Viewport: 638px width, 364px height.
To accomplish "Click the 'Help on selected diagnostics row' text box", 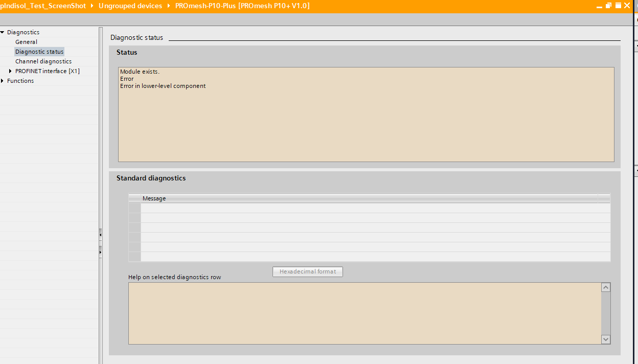I will [365, 313].
